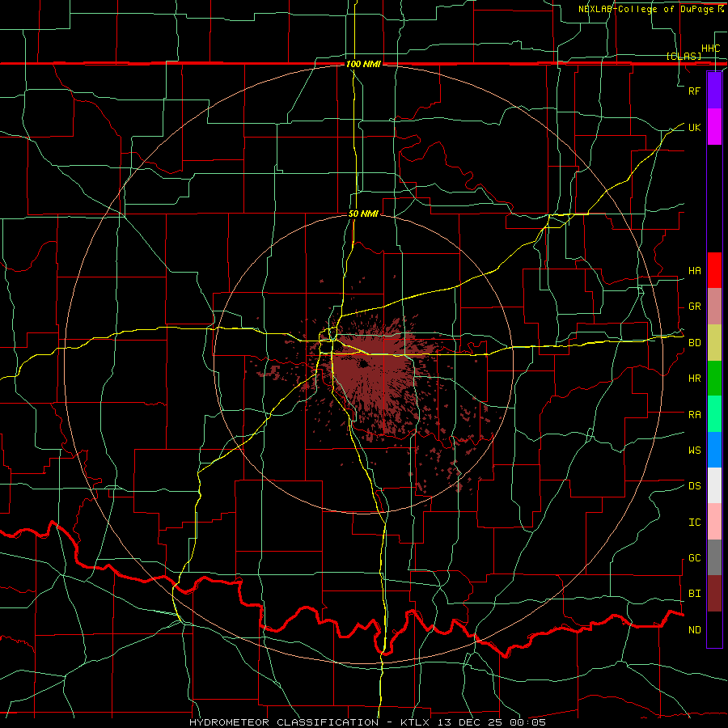Click the [CLAS] units label
The image size is (728, 728).
coord(684,56)
